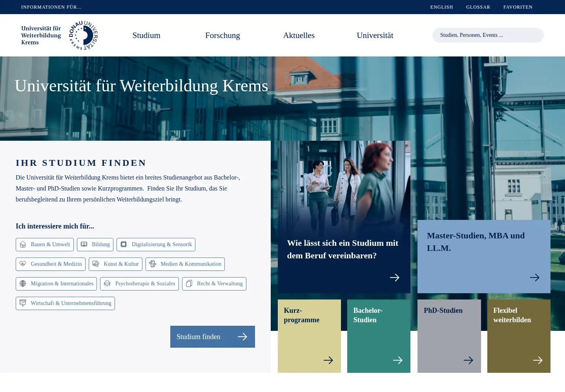565x392 pixels.
Task: Select the Psychotherapie & Soziales interest tag
Action: [140, 284]
